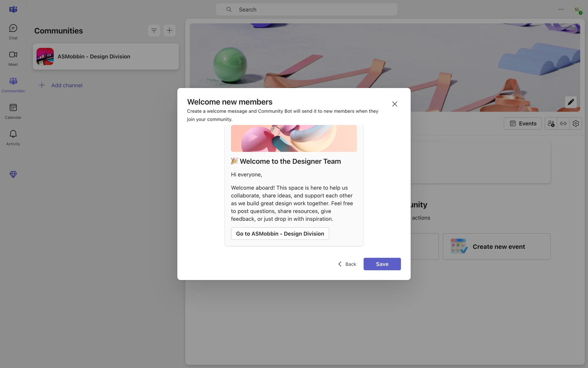Screen dimensions: 588x368
Task: Open the more options ellipsis menu
Action: tap(561, 10)
